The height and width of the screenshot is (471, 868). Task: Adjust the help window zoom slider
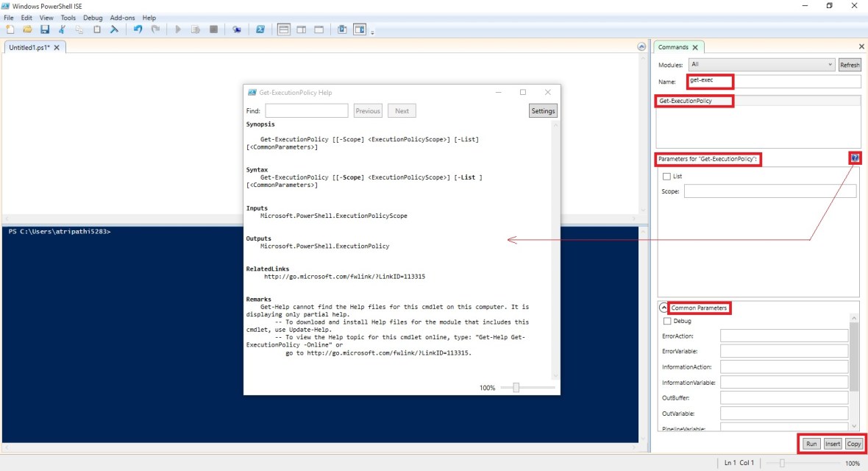click(516, 388)
